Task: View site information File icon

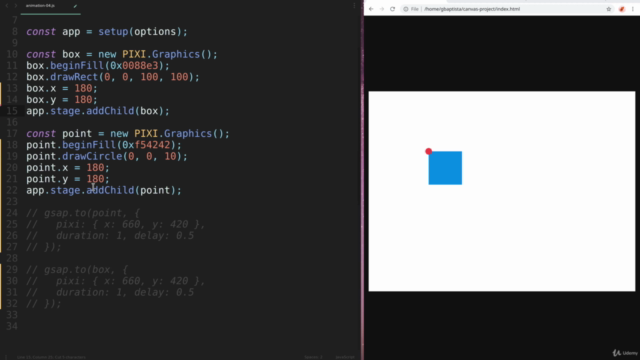Action: [411, 9]
